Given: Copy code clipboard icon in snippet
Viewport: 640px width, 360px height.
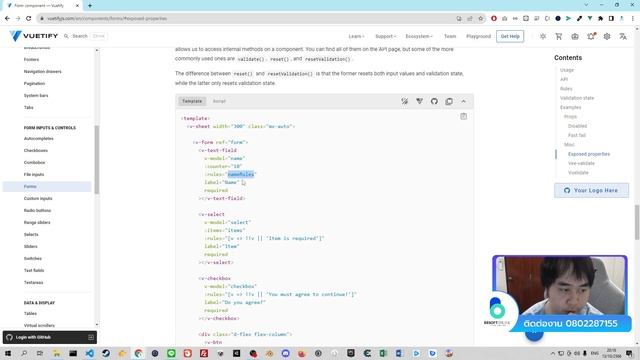Looking at the screenshot, I should (464, 116).
